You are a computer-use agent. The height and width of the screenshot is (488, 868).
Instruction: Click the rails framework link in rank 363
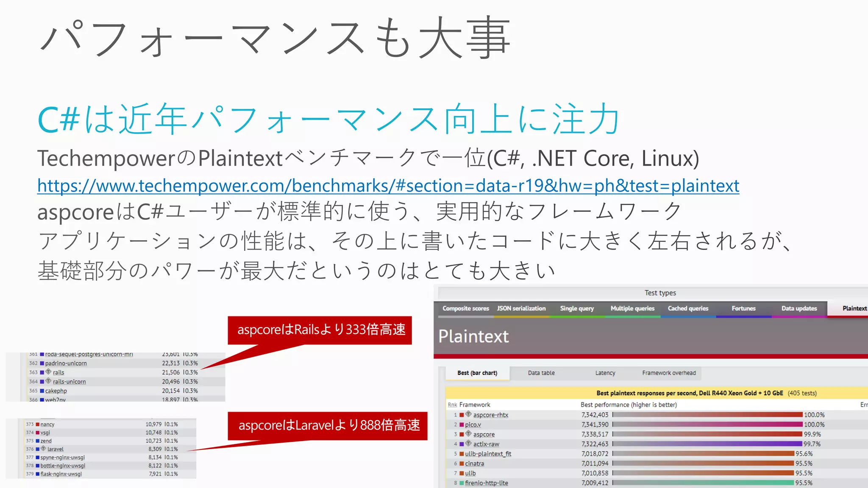tap(58, 373)
